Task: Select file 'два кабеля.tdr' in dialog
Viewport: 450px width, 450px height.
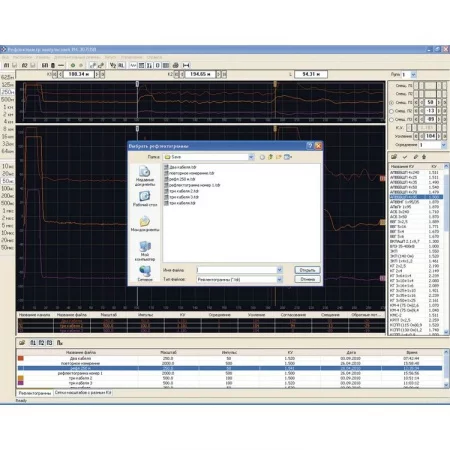Action: click(180, 167)
